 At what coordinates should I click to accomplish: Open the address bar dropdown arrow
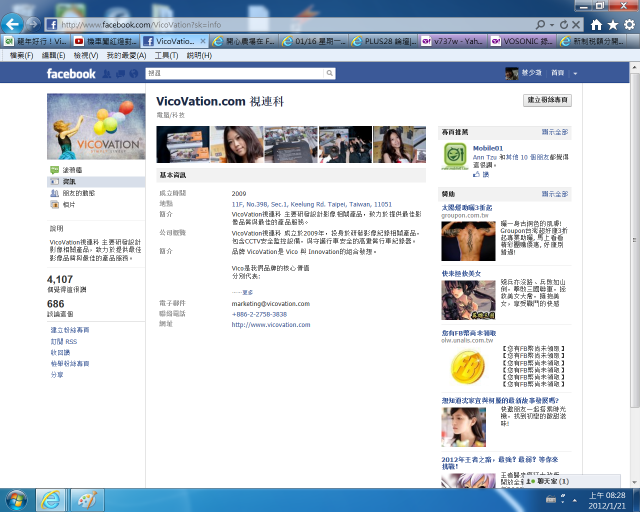[552, 25]
